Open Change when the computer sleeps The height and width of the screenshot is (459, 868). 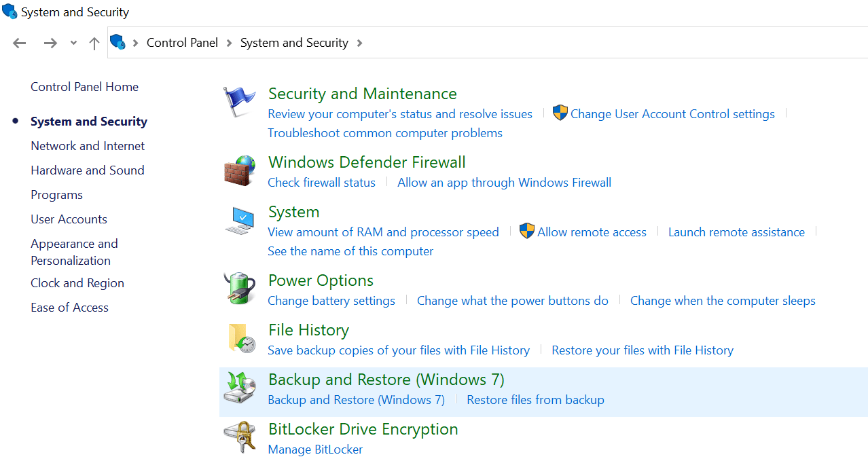[x=722, y=300]
